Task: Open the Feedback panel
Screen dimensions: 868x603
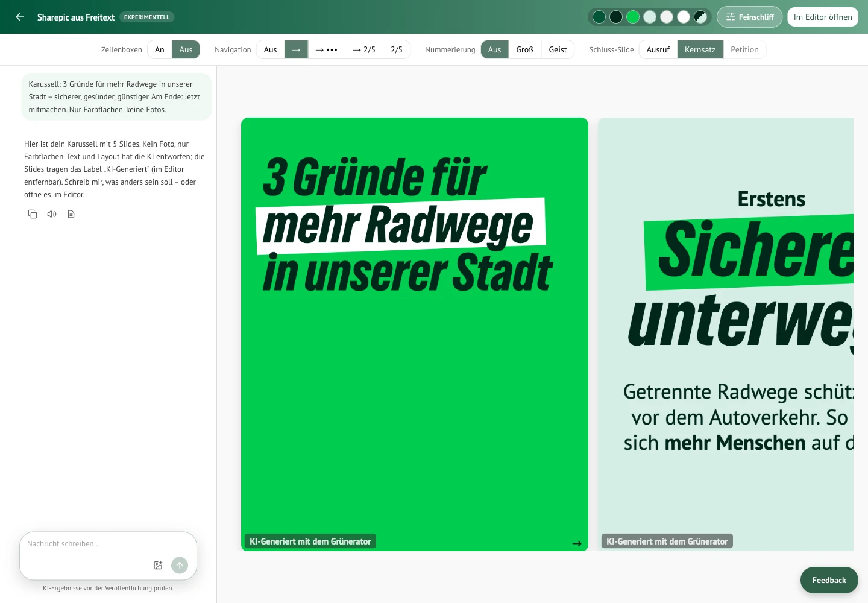Action: [829, 580]
